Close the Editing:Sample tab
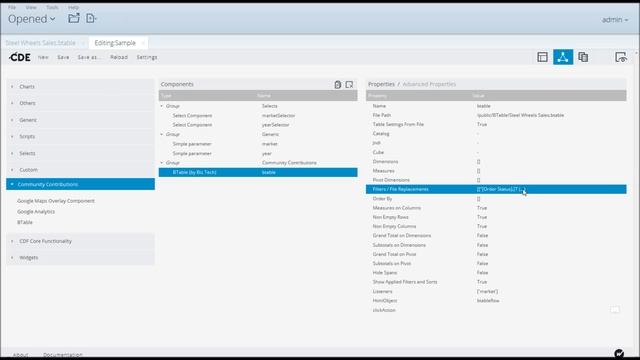The height and width of the screenshot is (360, 640). click(143, 43)
